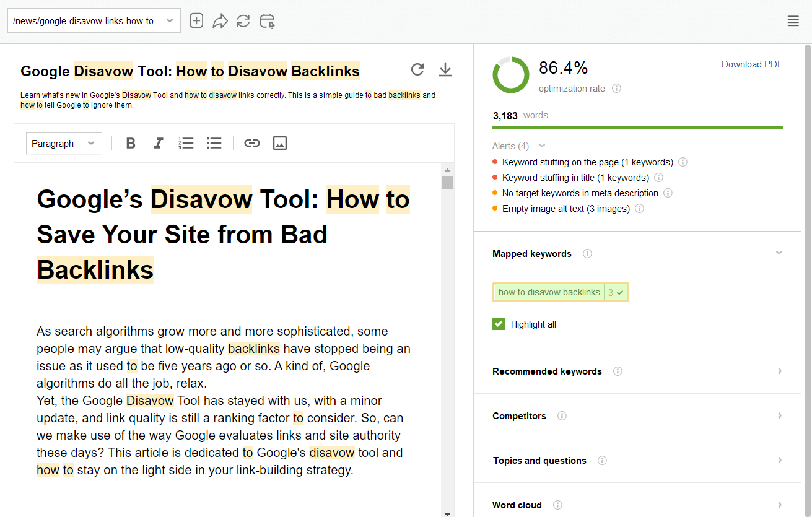Click the green word count progress bar
Image resolution: width=812 pixels, height=517 pixels.
coord(637,128)
